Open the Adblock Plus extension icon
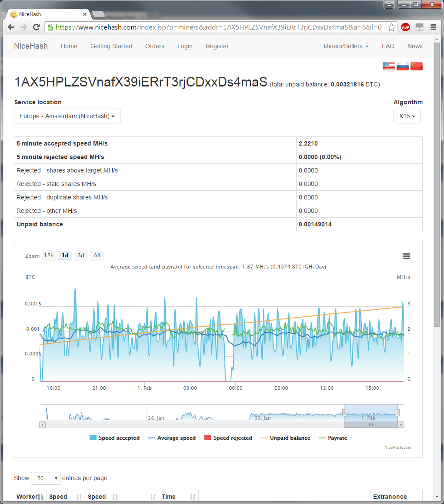 405,27
